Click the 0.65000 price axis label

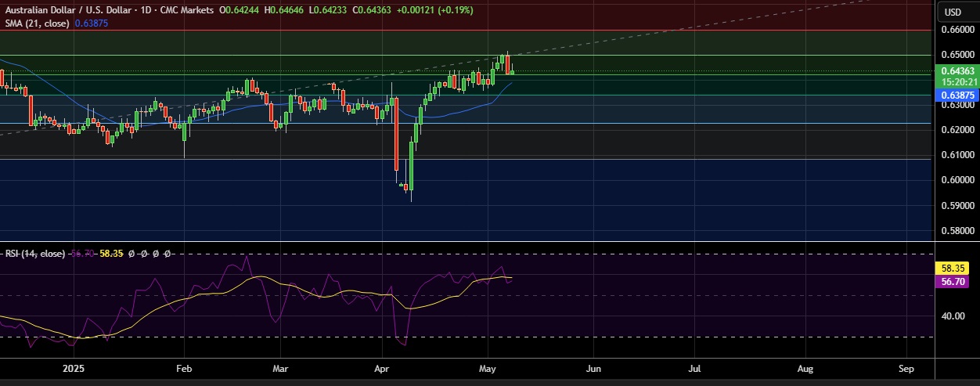pyautogui.click(x=957, y=55)
